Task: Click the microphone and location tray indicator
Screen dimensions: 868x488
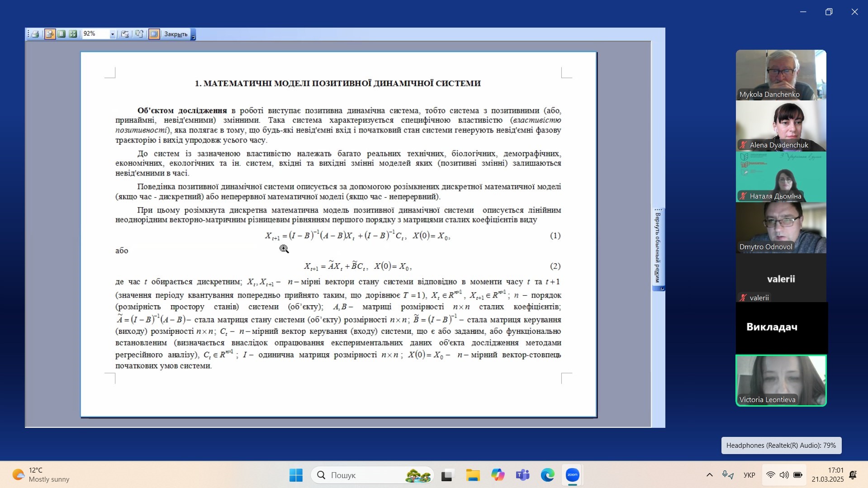Action: (x=728, y=475)
